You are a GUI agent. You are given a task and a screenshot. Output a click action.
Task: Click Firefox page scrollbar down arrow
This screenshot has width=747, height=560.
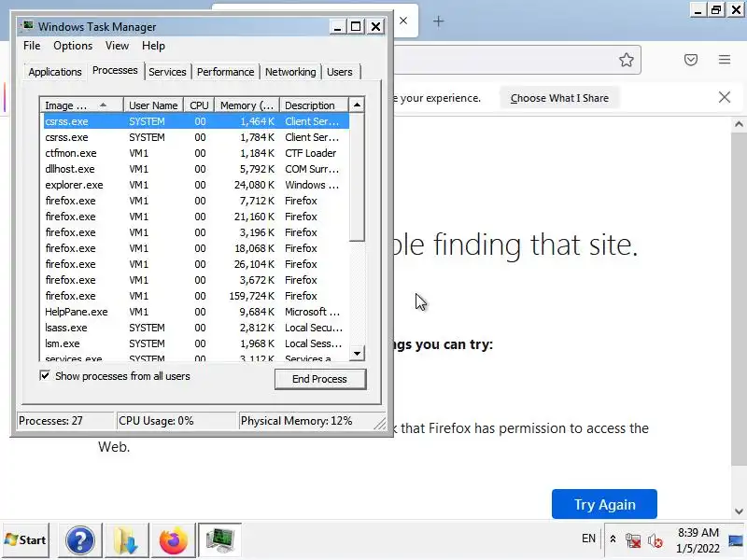(739, 511)
